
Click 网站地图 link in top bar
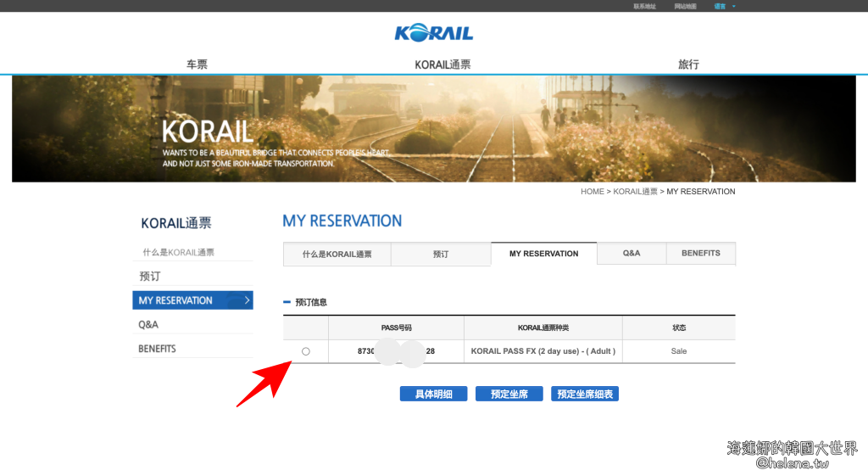(x=685, y=6)
